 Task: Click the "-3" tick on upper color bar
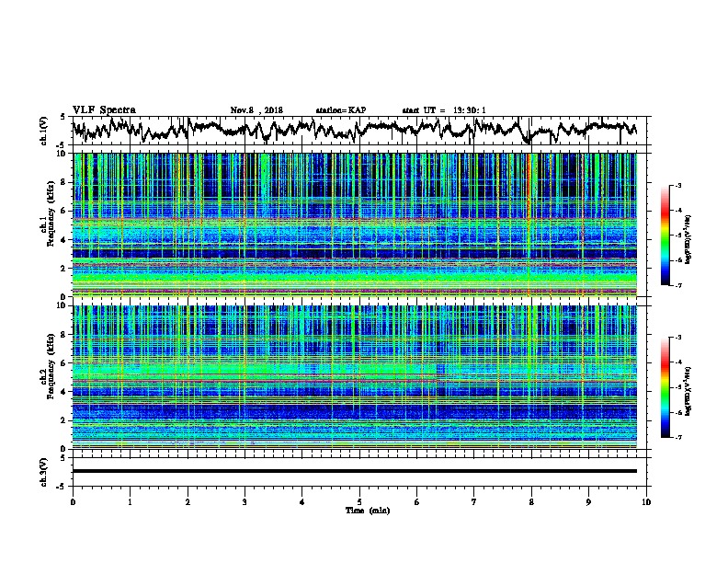pos(677,185)
